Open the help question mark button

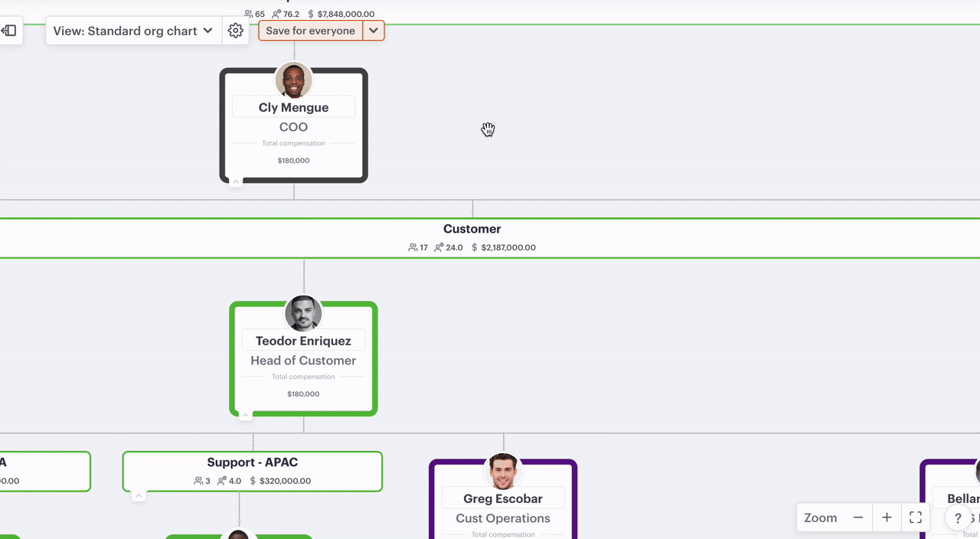click(x=958, y=518)
